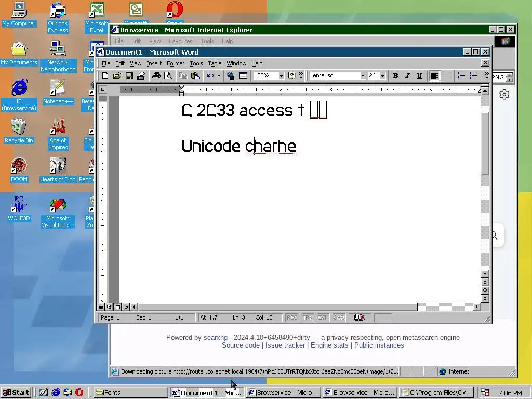Select the Notepad++ desktop icon

click(58, 91)
